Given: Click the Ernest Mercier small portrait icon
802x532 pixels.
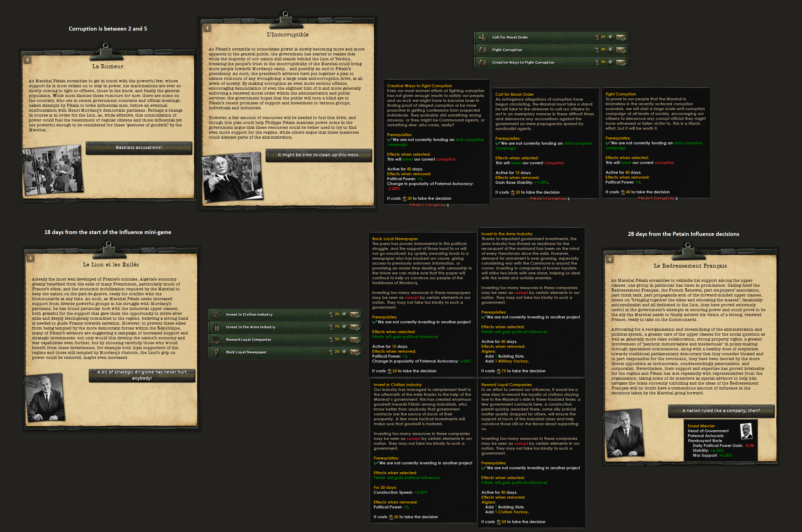Looking at the screenshot, I should 746,432.
